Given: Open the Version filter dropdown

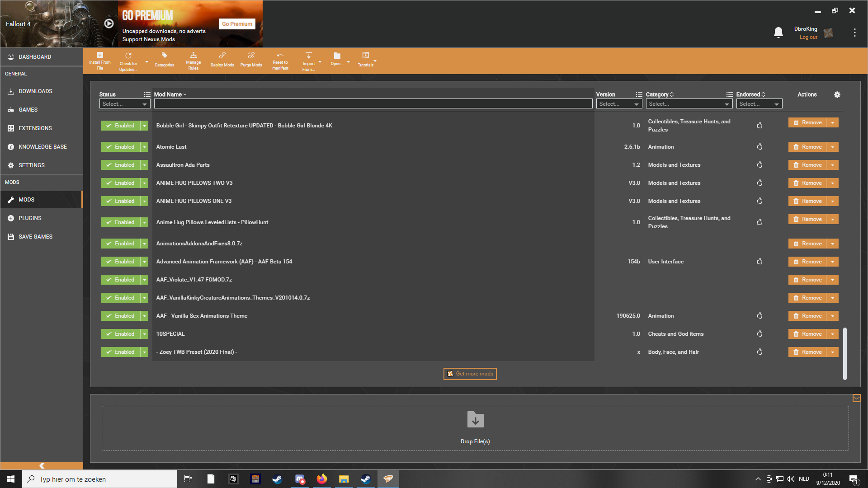Looking at the screenshot, I should point(619,104).
